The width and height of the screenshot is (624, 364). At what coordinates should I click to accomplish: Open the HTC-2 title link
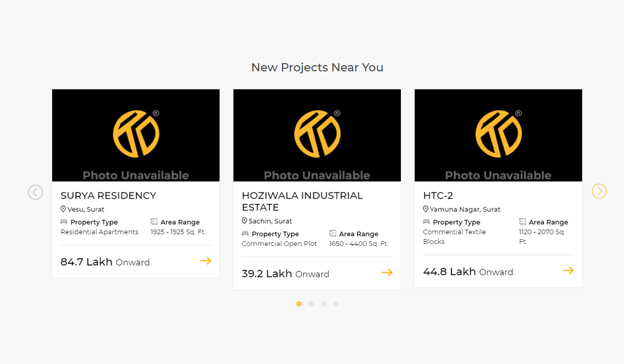(438, 196)
